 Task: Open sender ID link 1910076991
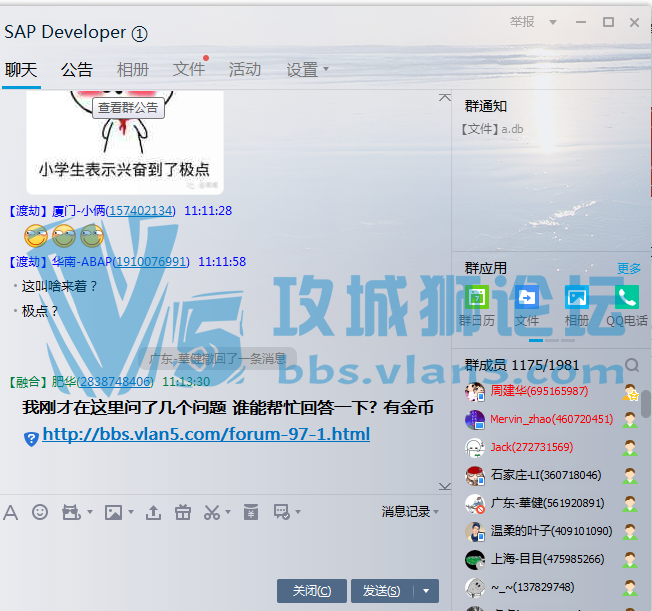[x=151, y=262]
